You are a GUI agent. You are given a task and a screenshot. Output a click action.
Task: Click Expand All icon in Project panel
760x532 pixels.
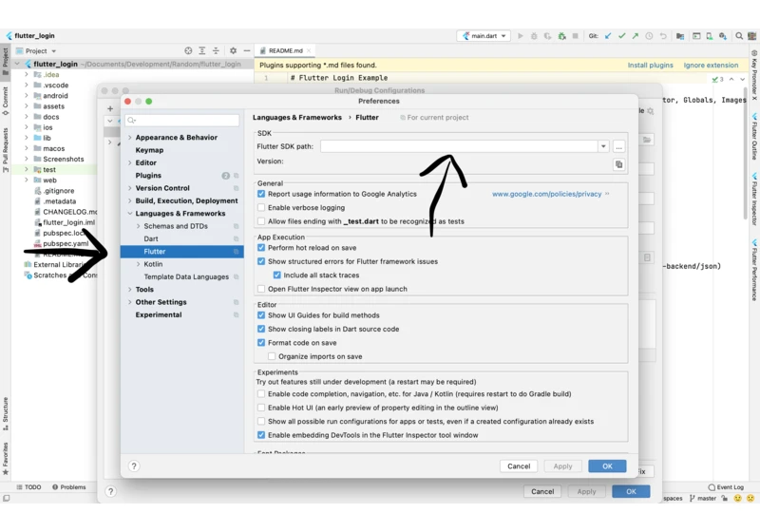point(202,50)
